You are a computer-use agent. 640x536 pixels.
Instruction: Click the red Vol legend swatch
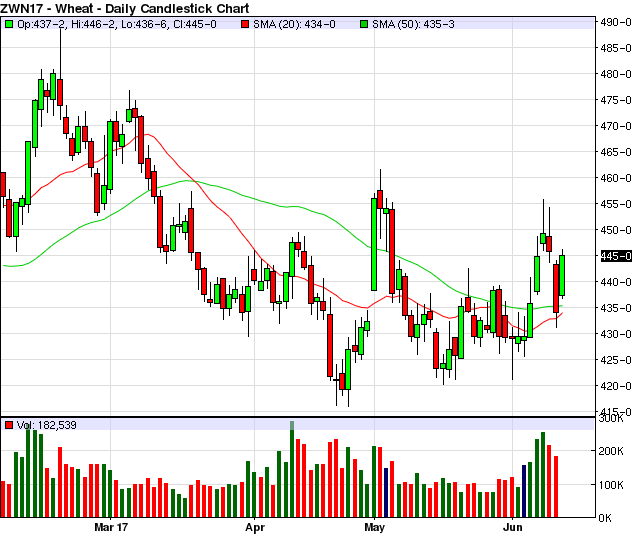9,425
